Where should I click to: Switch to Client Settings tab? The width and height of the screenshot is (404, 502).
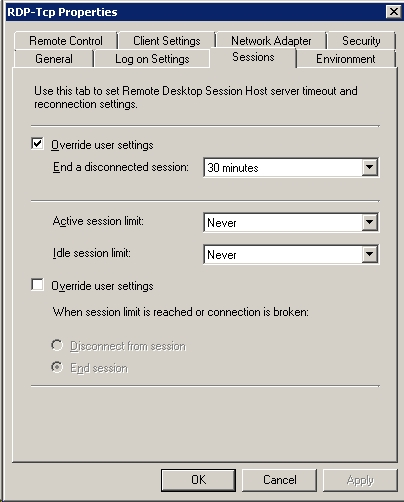coord(167,41)
